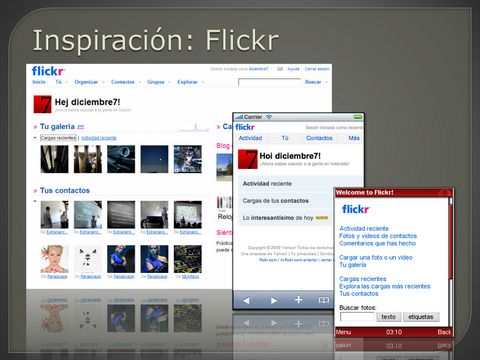Open Cargas recientes link in Welcome to Flickr! window
Viewport: 480px width, 360px height.
(x=363, y=279)
